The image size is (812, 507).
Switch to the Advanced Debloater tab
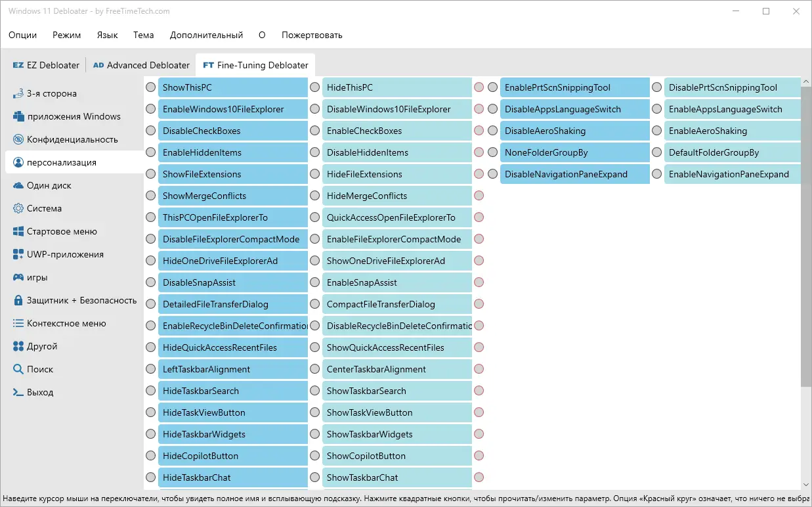[x=141, y=65]
